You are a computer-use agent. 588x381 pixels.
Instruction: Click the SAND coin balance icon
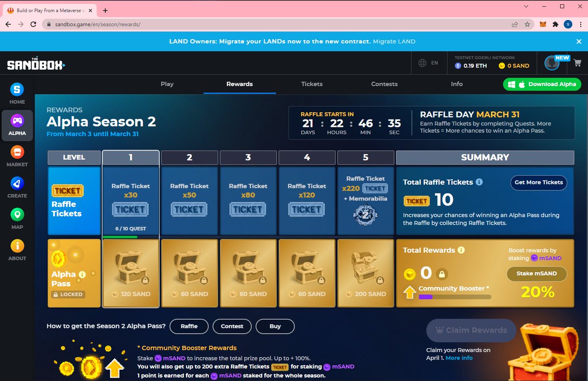tap(502, 66)
